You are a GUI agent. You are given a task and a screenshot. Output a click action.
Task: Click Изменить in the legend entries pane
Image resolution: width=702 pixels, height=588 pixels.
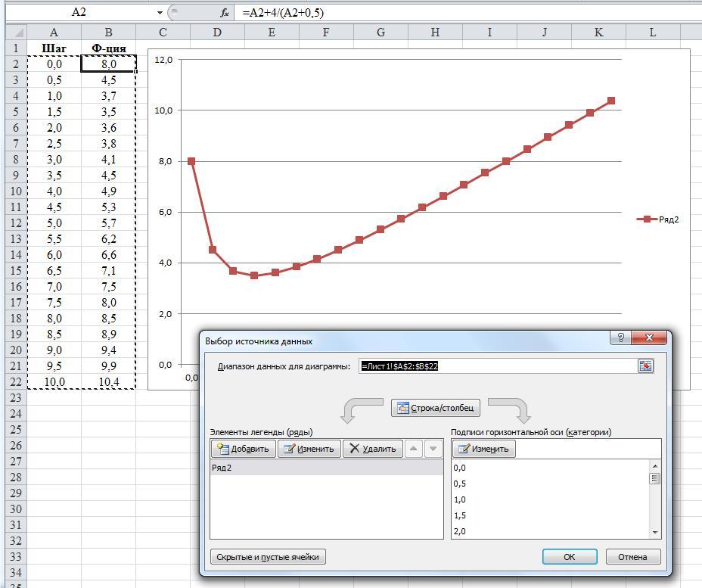pyautogui.click(x=309, y=449)
